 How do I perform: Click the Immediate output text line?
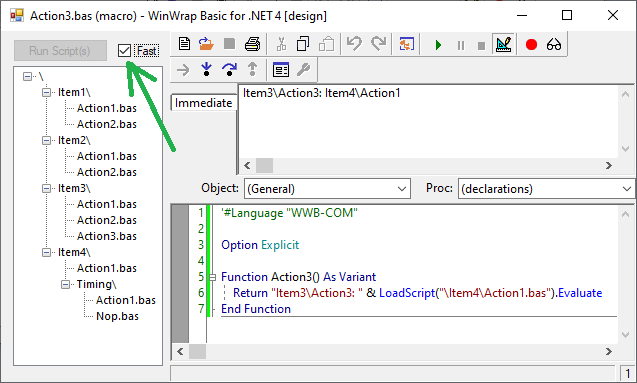point(321,93)
